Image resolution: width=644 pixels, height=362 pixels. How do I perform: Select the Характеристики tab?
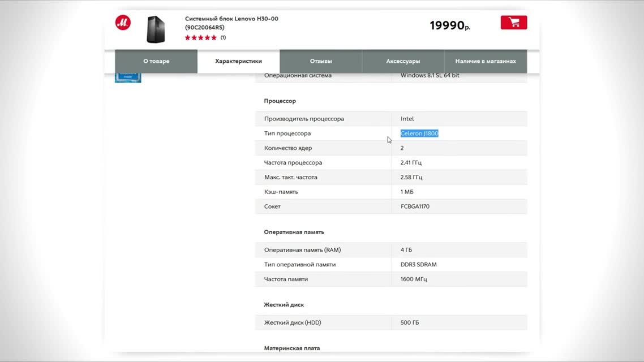tap(239, 61)
